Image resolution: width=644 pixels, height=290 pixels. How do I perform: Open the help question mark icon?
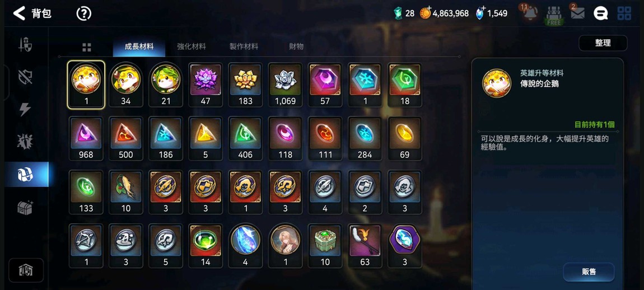point(84,13)
